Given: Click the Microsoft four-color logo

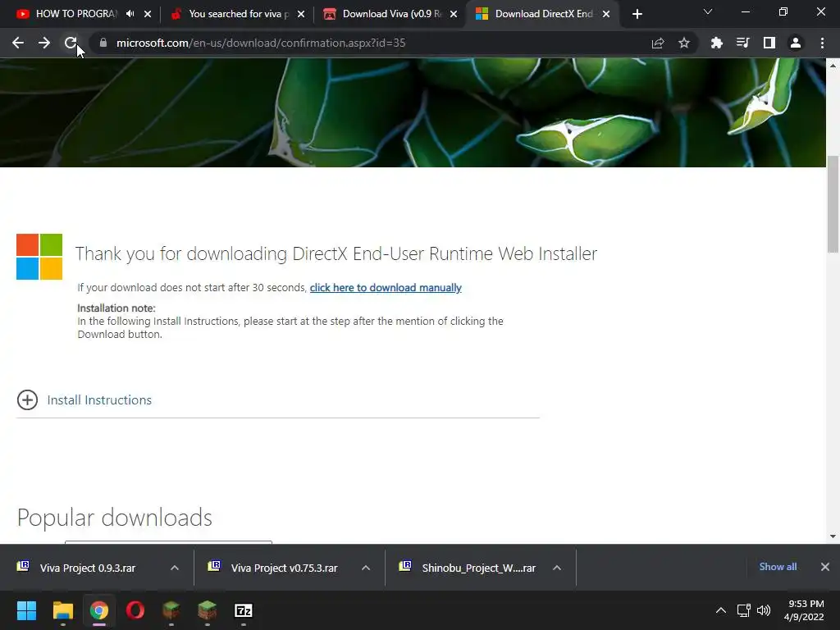Looking at the screenshot, I should (39, 257).
